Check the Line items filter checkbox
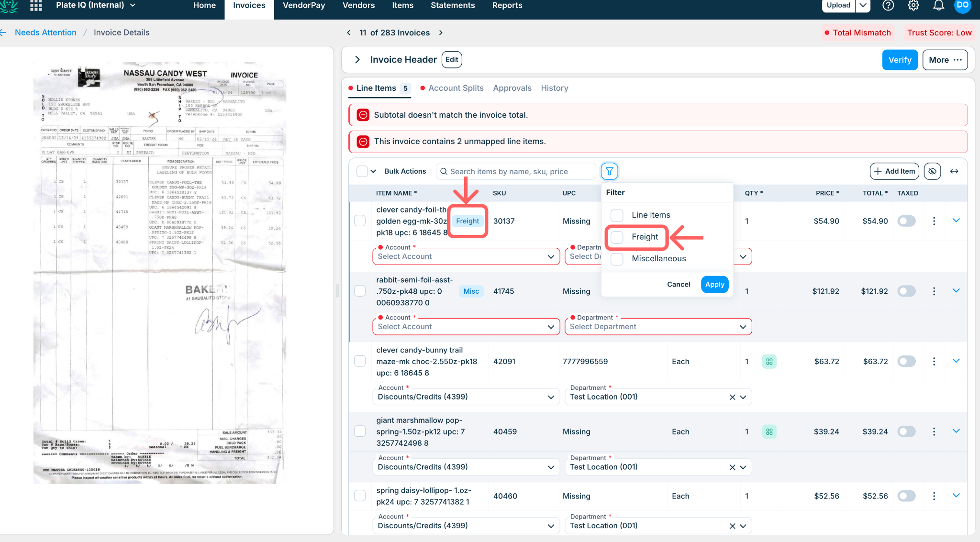This screenshot has width=980, height=542. click(x=617, y=215)
